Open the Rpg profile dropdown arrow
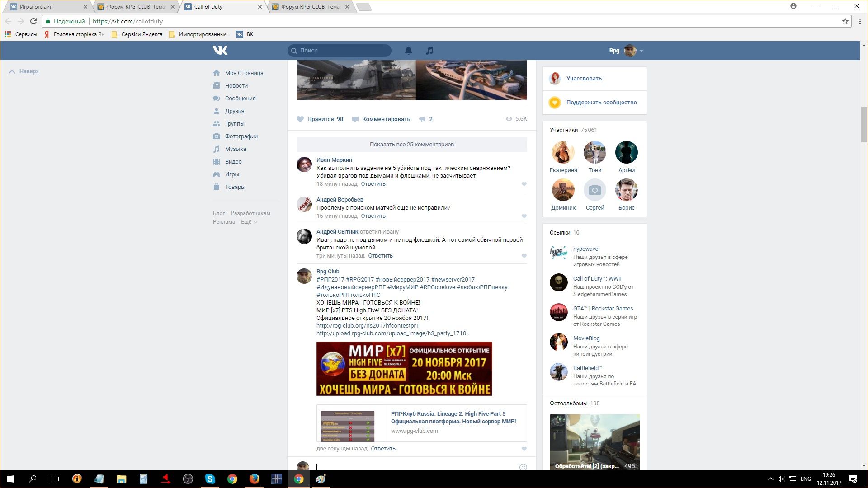 (642, 51)
